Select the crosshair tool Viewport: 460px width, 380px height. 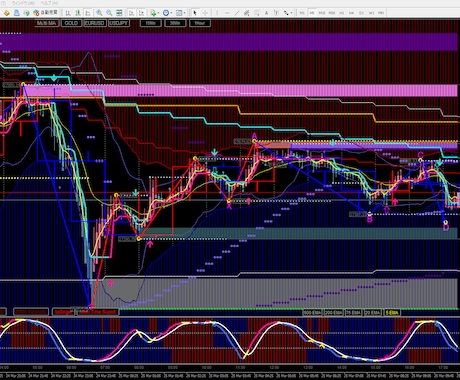coord(205,13)
